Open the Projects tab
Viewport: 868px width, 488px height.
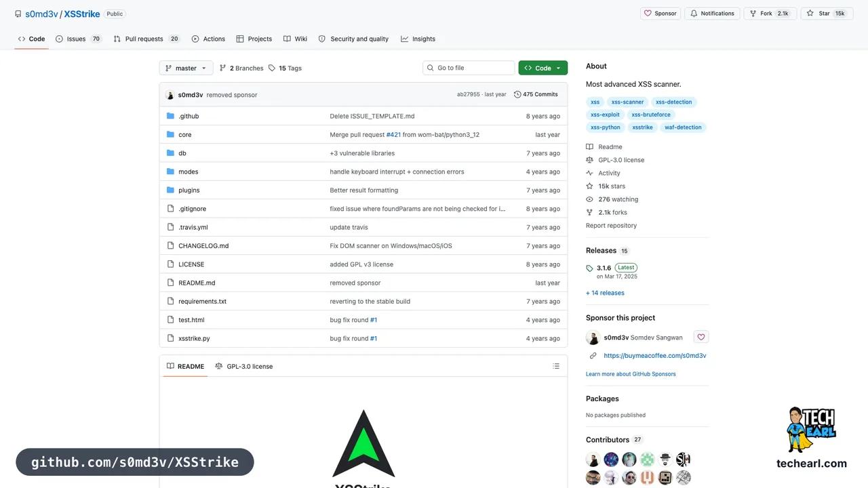pos(254,39)
